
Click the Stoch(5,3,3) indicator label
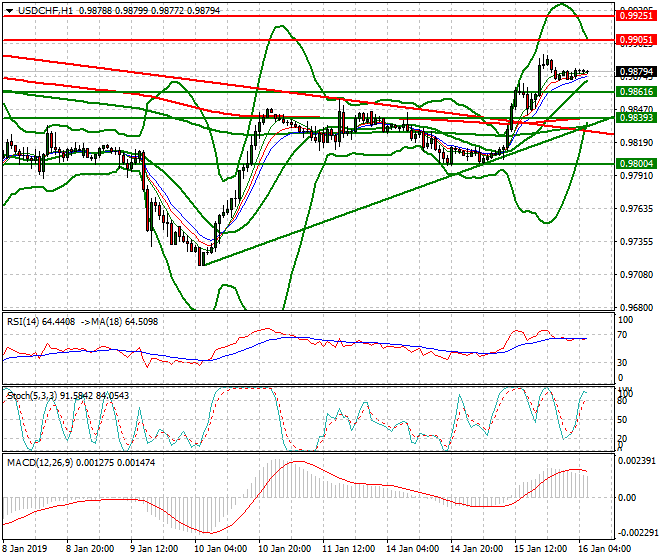pos(32,396)
